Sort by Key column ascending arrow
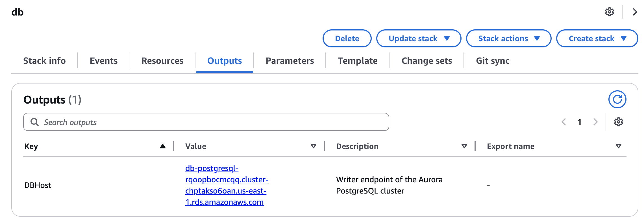644x224 pixels. click(162, 146)
